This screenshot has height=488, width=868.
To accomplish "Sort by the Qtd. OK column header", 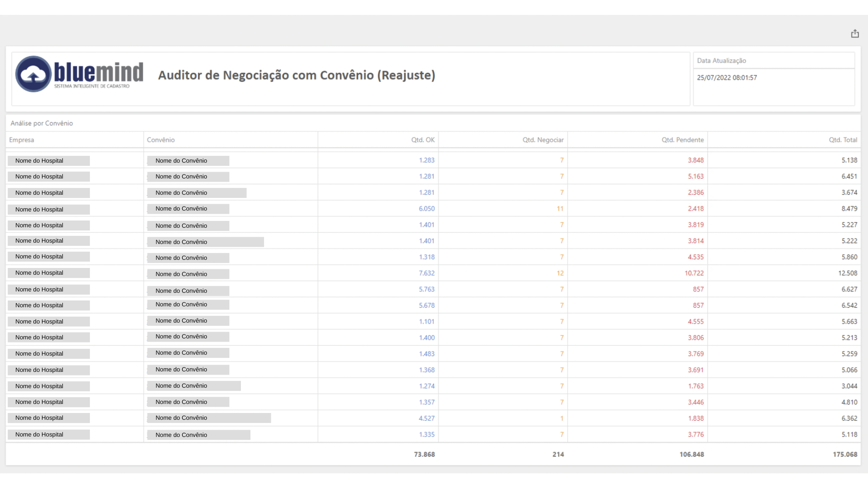I will point(423,140).
